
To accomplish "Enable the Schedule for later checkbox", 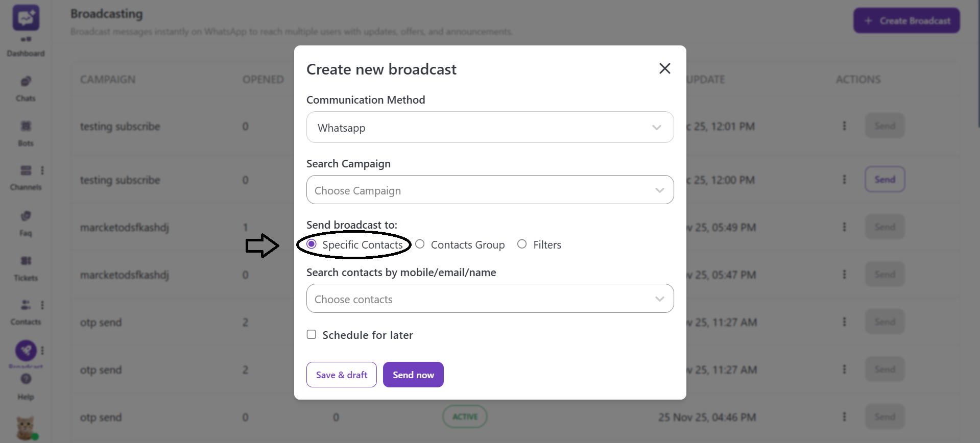I will 312,335.
